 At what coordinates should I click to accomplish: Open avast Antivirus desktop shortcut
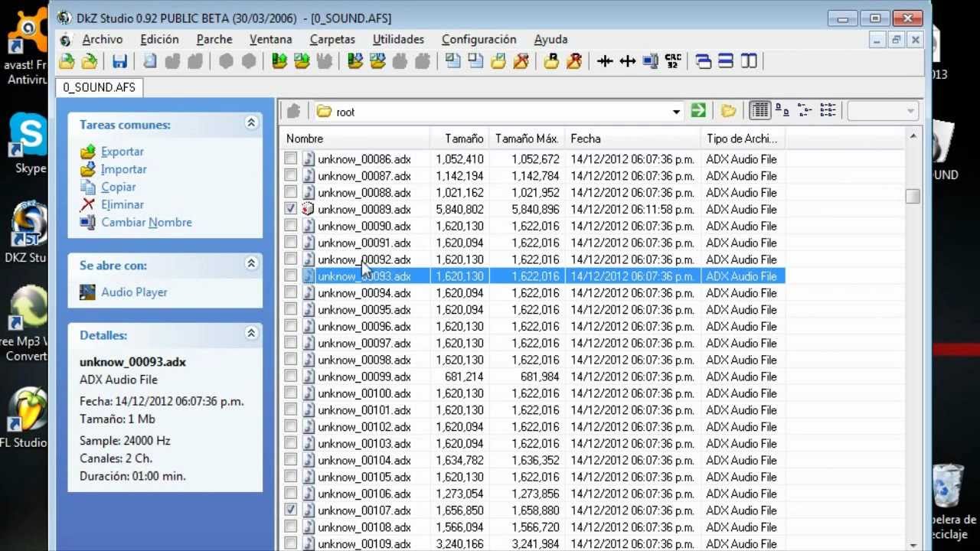(28, 47)
